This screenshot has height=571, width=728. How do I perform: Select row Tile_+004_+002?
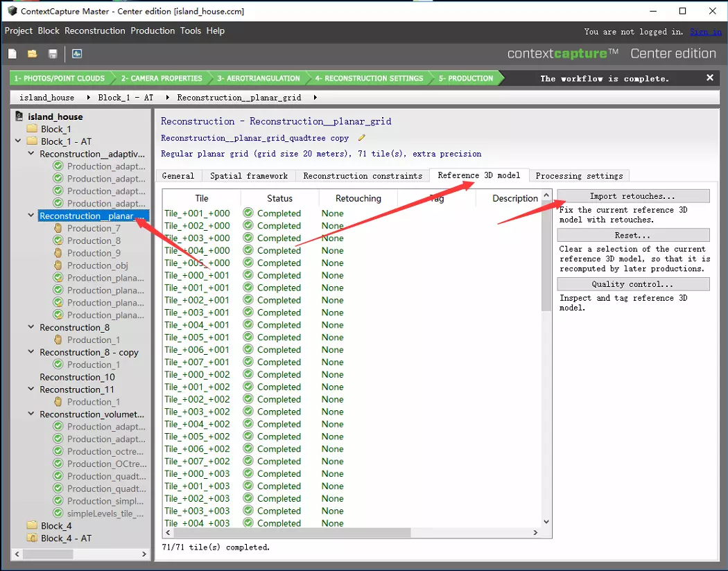[352, 424]
